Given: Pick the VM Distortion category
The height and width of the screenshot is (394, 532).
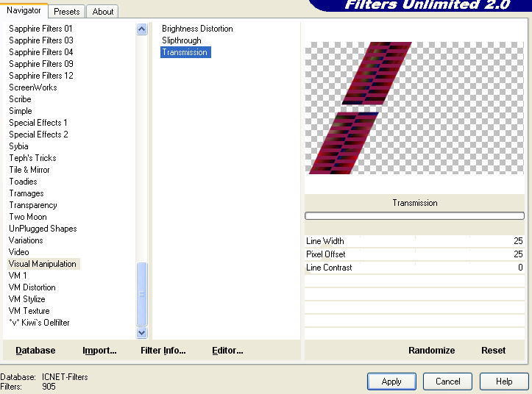Looking at the screenshot, I should [x=32, y=287].
